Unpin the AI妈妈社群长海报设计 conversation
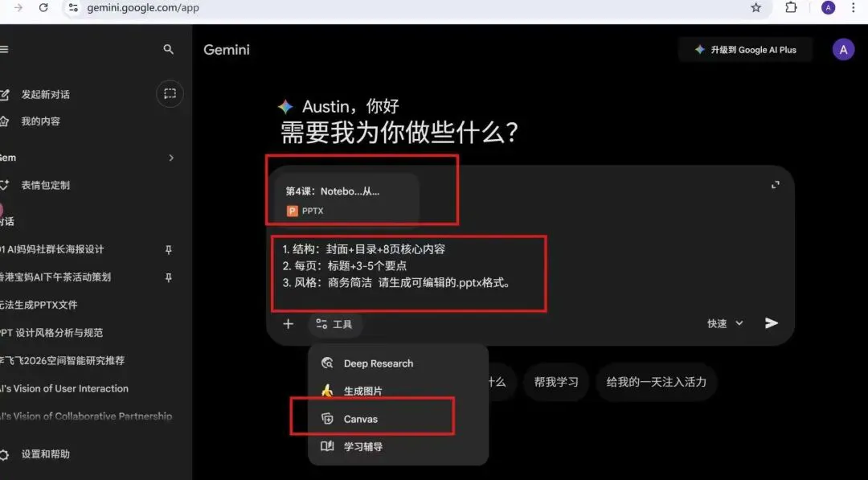 coord(168,250)
